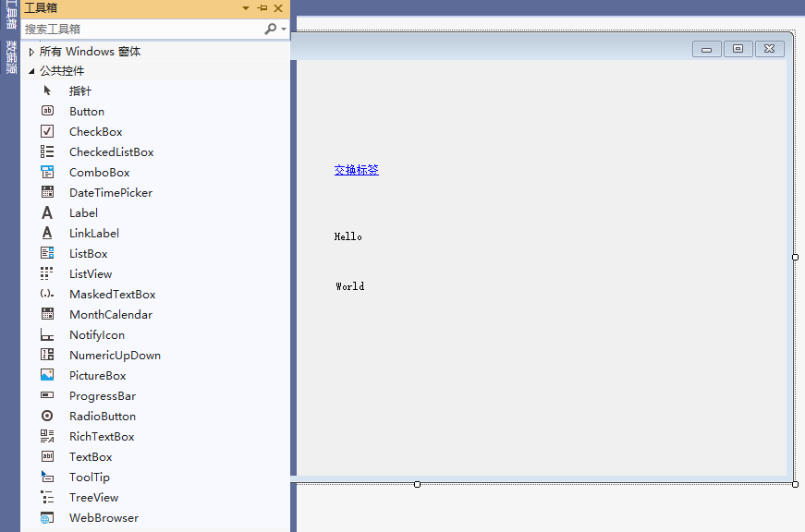Select the MonthCalendar text label
The height and width of the screenshot is (532, 805).
click(x=111, y=314)
